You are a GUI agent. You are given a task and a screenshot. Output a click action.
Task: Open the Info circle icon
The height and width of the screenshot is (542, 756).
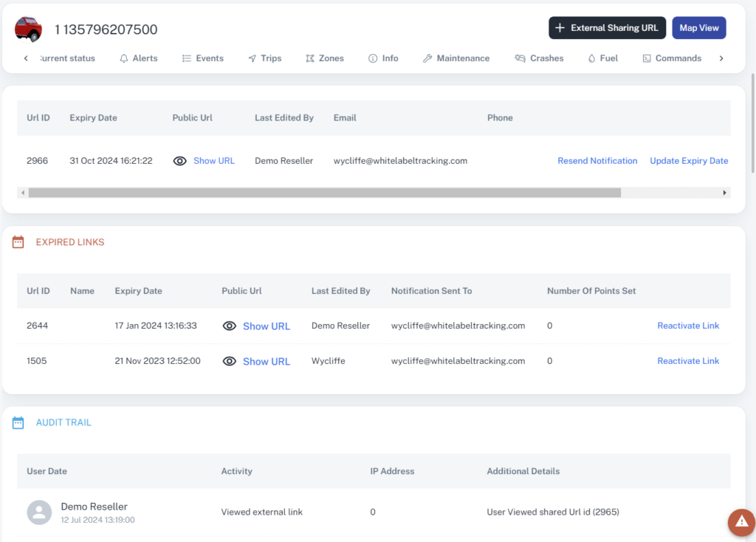tap(371, 58)
